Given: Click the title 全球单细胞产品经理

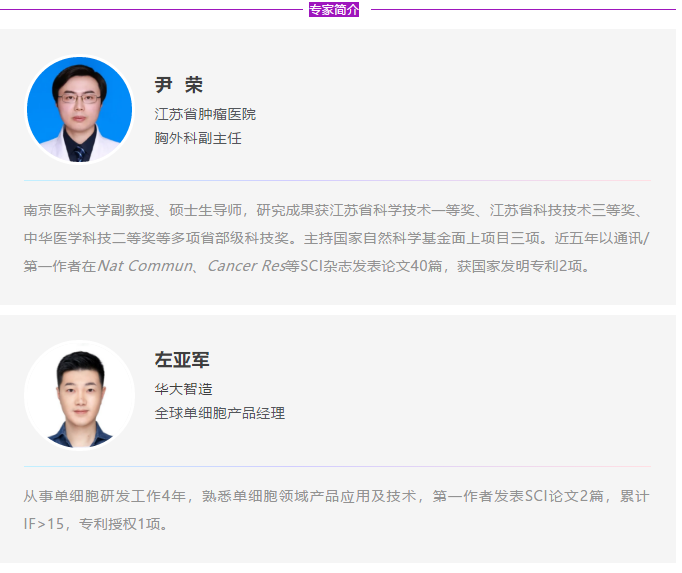Looking at the screenshot, I should 220,413.
